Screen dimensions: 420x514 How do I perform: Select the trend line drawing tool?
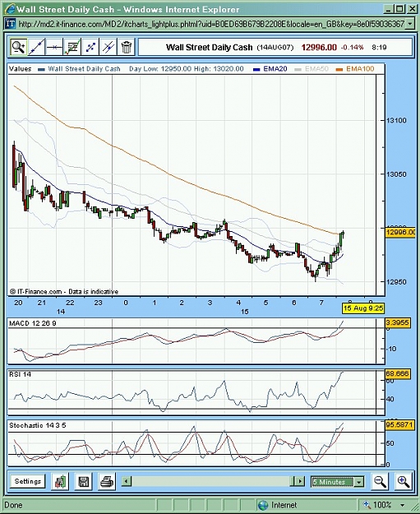pyautogui.click(x=36, y=47)
